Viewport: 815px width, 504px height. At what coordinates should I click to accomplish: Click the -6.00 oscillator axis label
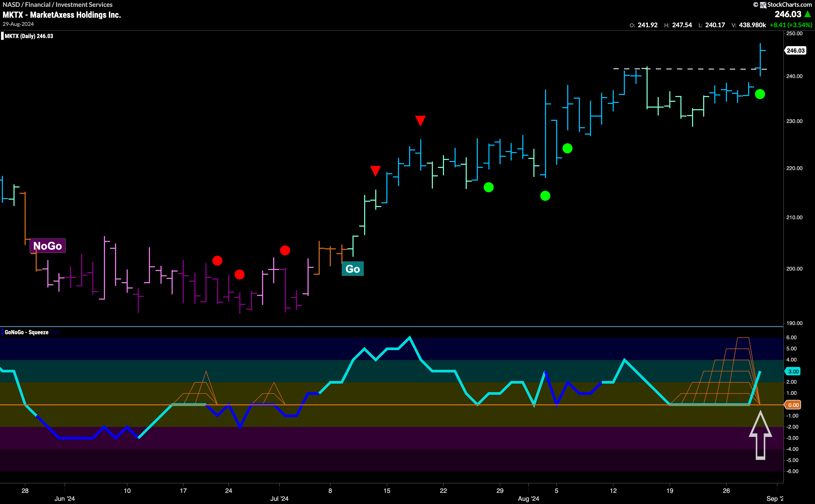792,471
